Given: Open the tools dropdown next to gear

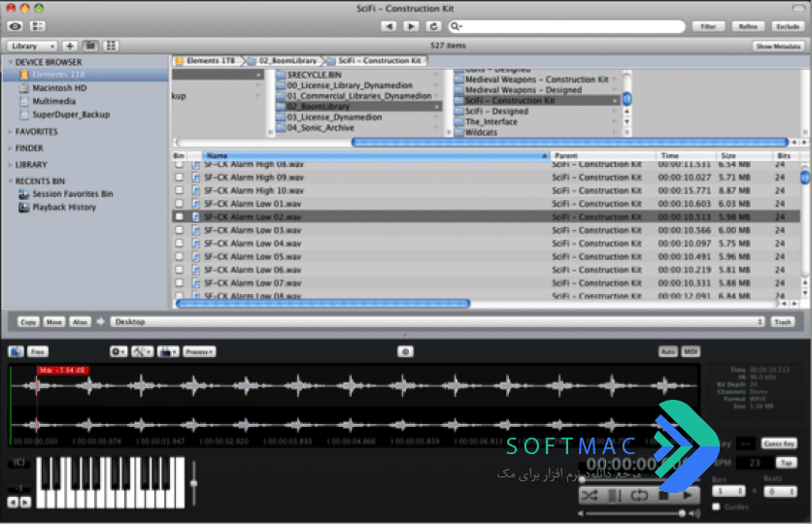Looking at the screenshot, I should pos(142,351).
